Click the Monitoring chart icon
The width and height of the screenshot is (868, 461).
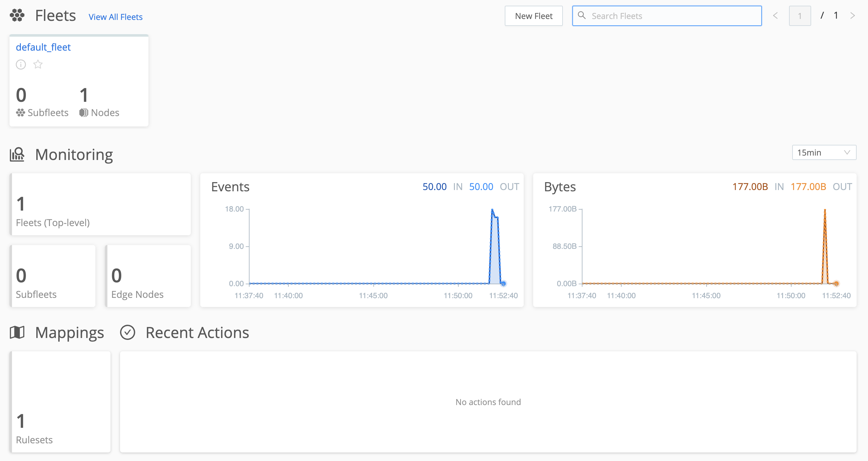17,154
